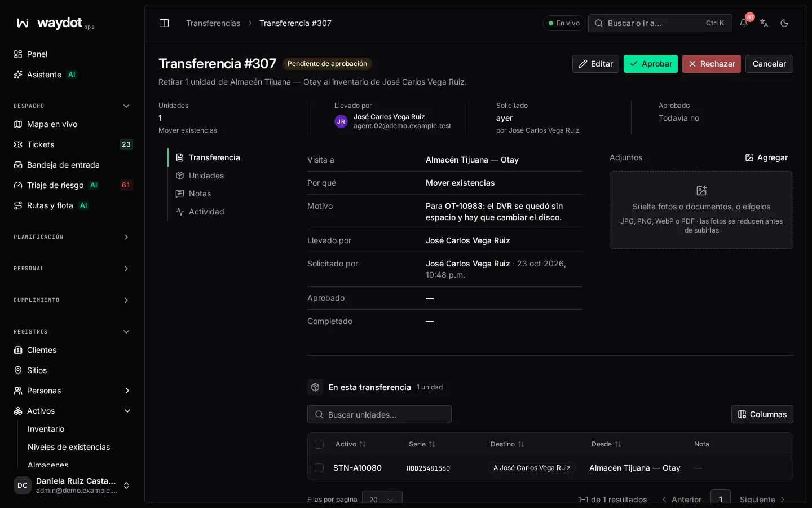Go to Transferencias breadcrumb
812x508 pixels.
(x=213, y=23)
